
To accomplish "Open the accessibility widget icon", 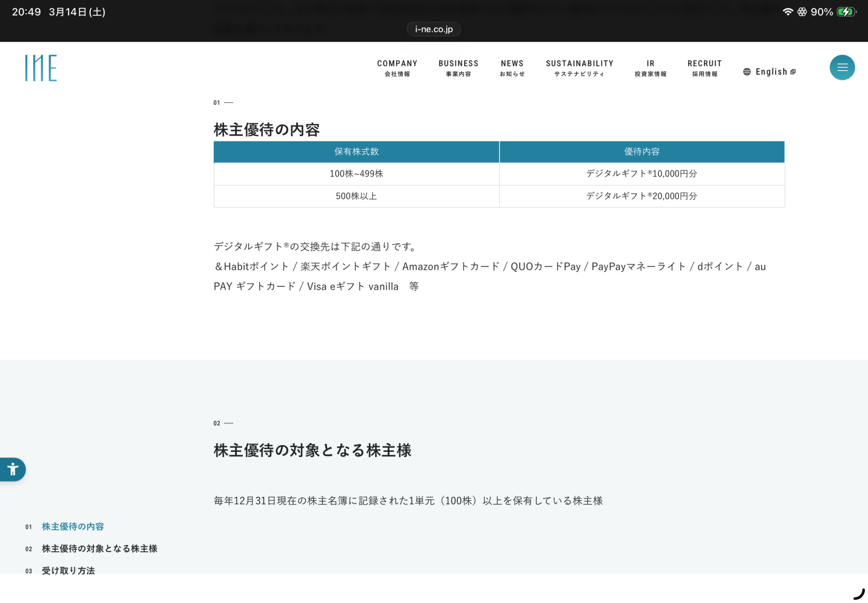I will coord(13,469).
